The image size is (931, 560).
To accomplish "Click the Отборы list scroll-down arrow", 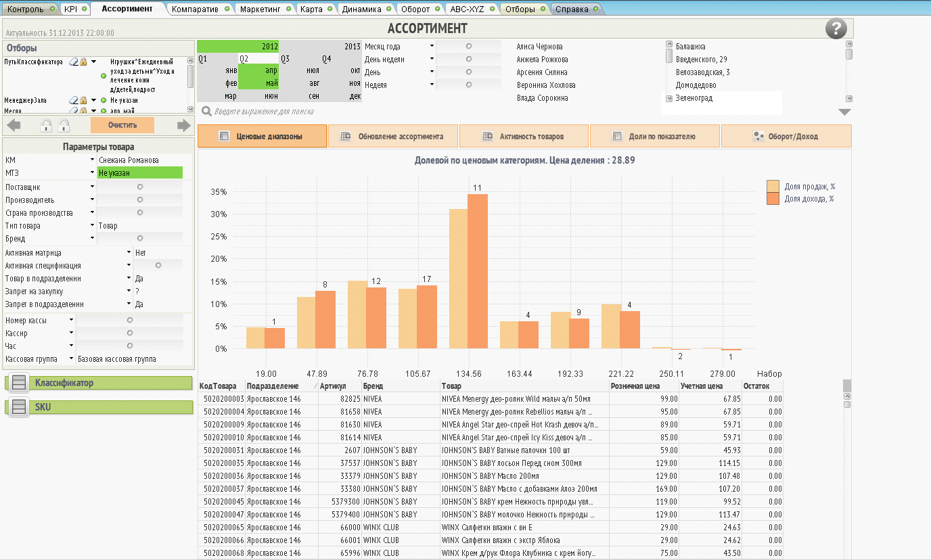I will pos(191,110).
